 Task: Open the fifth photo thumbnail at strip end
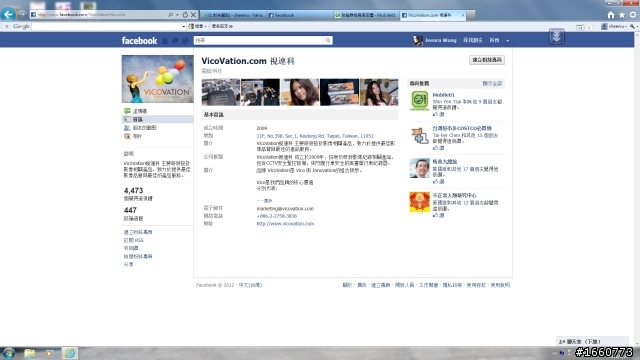(379, 92)
